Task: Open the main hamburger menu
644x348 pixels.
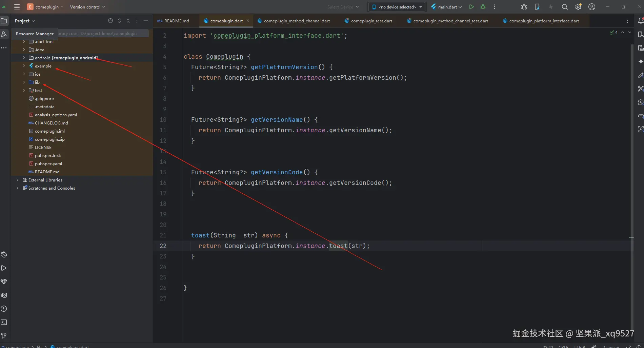Action: tap(17, 7)
